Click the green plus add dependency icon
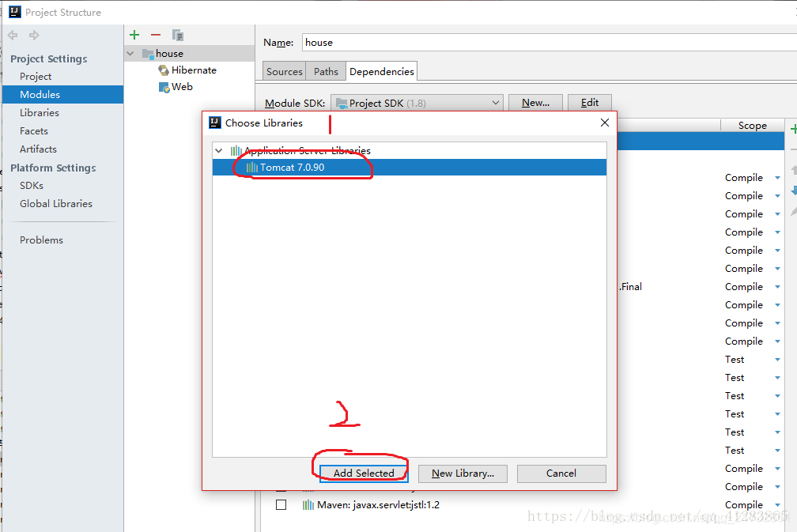 [x=794, y=129]
